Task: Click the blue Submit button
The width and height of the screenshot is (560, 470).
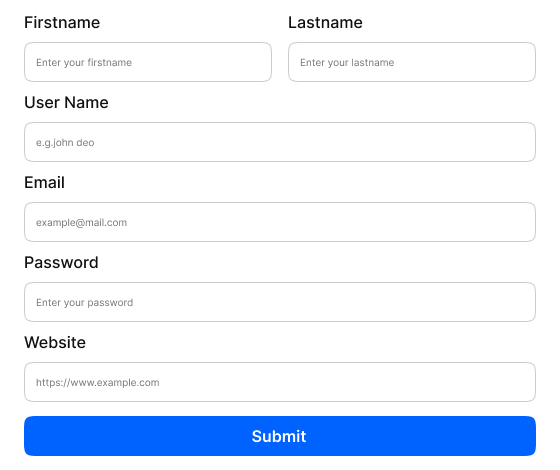Action: [x=280, y=436]
